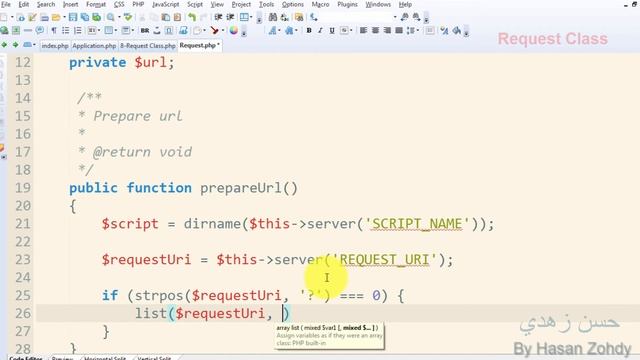Click the Print preview magnifier icon
The width and height of the screenshot is (640, 360).
click(111, 17)
